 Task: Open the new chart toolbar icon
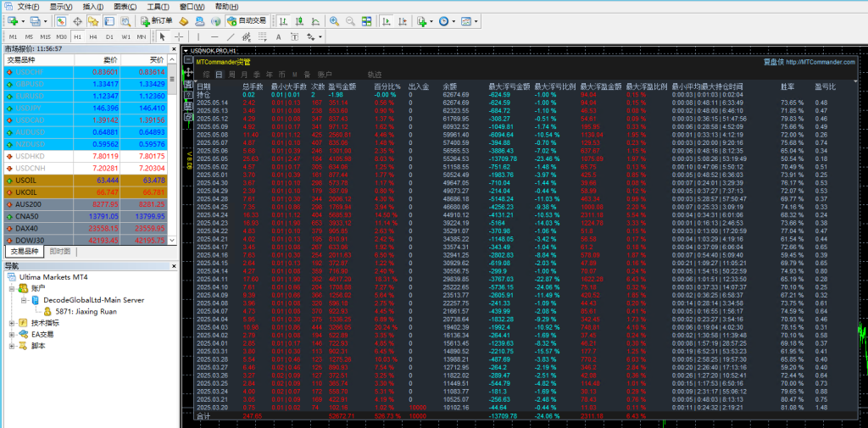(x=14, y=21)
